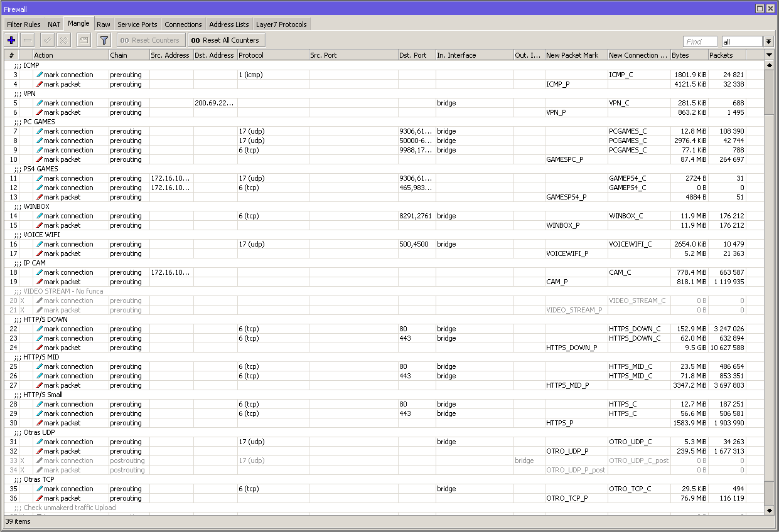Open the Layer7 Protocols tab
This screenshot has height=532, width=779.
[x=281, y=24]
